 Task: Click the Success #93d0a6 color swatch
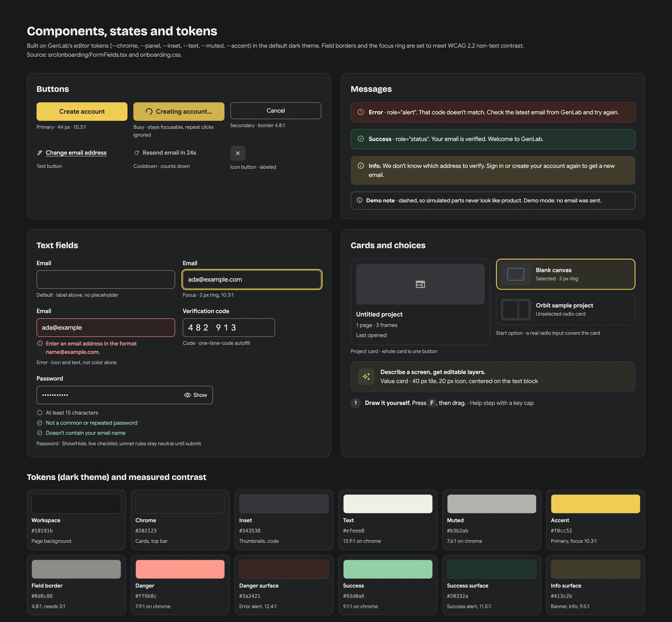point(388,569)
